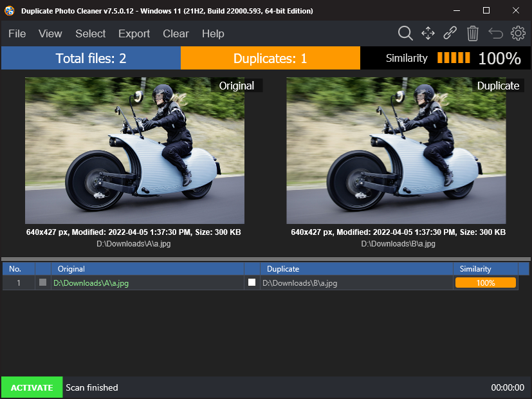Open the File menu
Image resolution: width=532 pixels, height=399 pixels.
click(17, 33)
